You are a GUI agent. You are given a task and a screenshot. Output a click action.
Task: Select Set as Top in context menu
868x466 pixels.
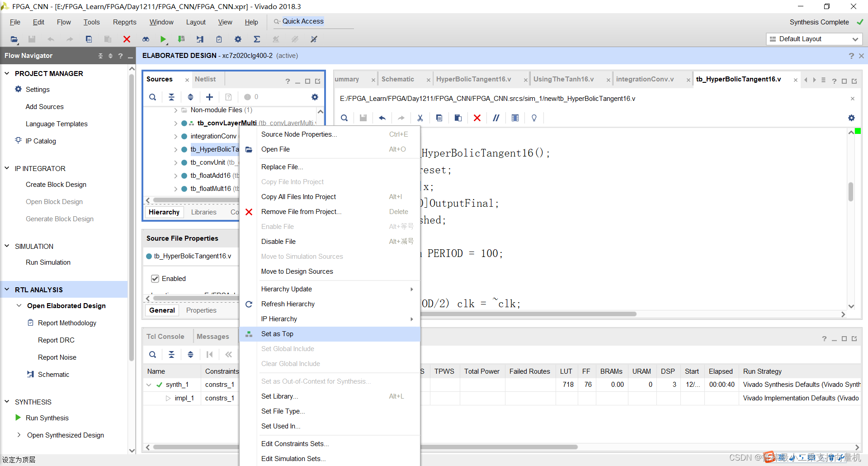277,334
